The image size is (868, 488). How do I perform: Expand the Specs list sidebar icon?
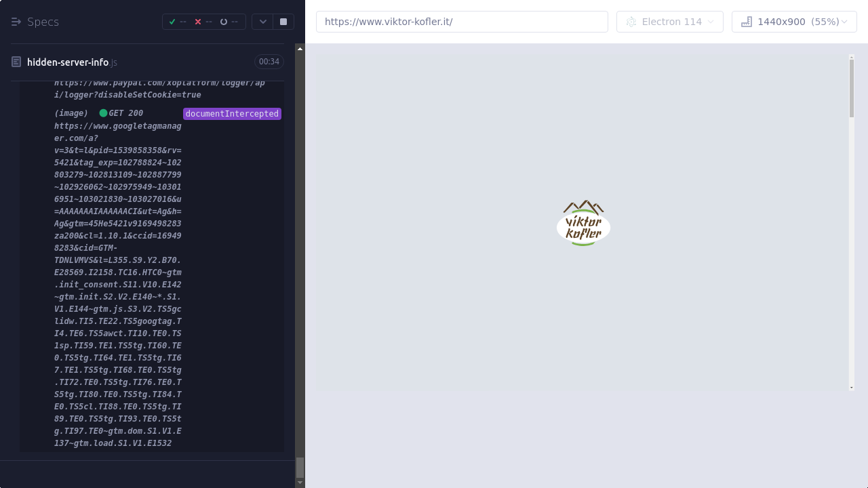(16, 22)
